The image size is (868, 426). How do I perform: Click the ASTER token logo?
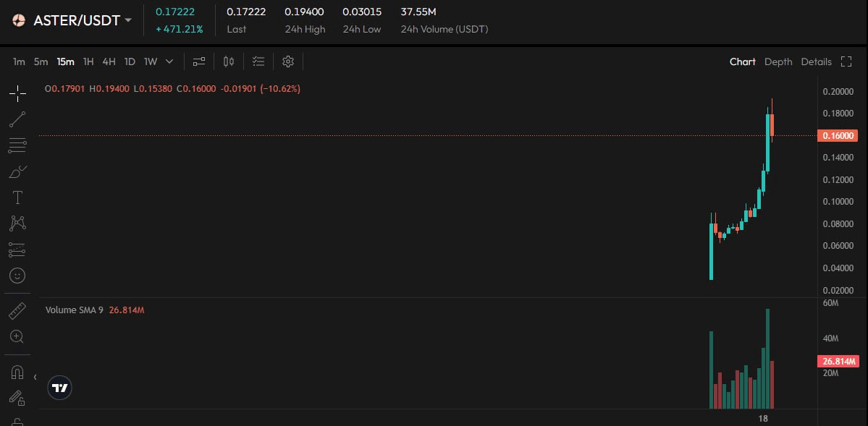click(x=19, y=20)
